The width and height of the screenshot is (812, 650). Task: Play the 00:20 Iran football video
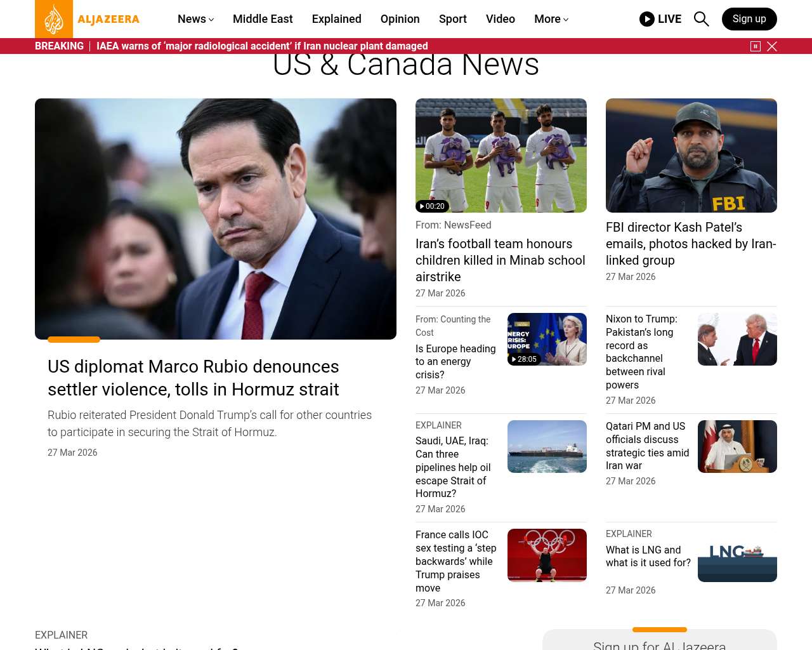[x=433, y=206]
